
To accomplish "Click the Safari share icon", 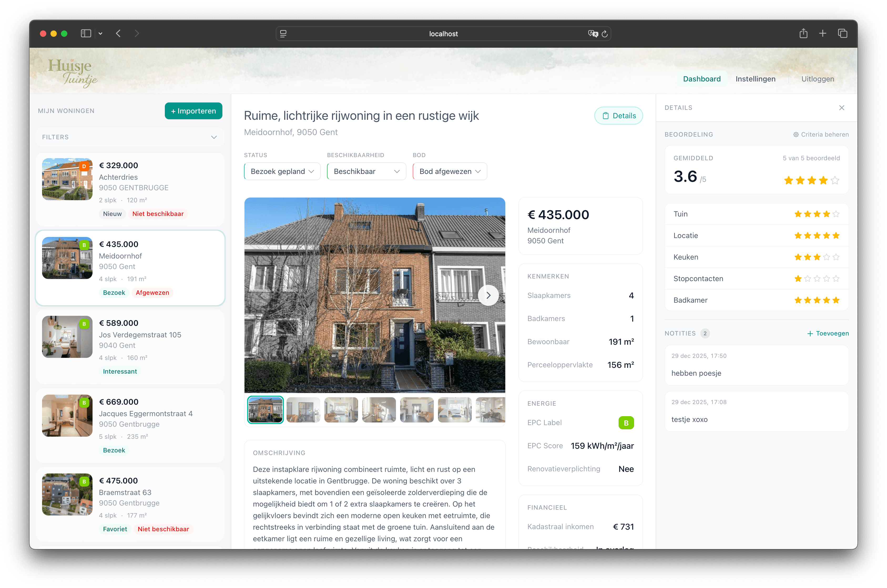I will point(803,34).
